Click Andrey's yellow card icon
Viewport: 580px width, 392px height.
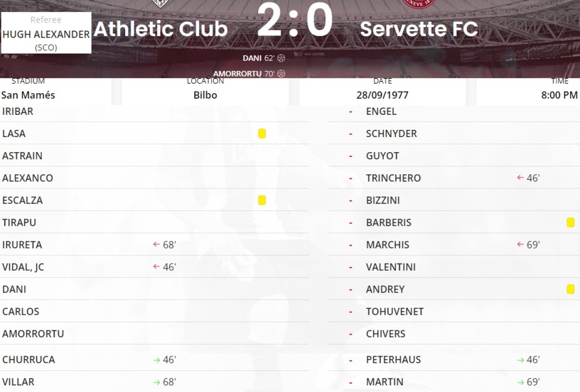click(x=570, y=289)
